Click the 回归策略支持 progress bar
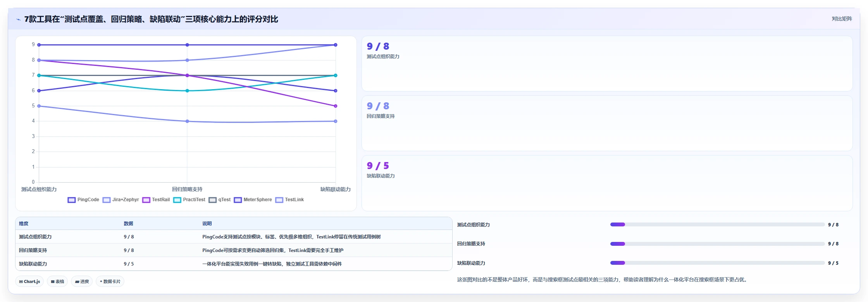Screen dimensions: 868x302 [717, 244]
